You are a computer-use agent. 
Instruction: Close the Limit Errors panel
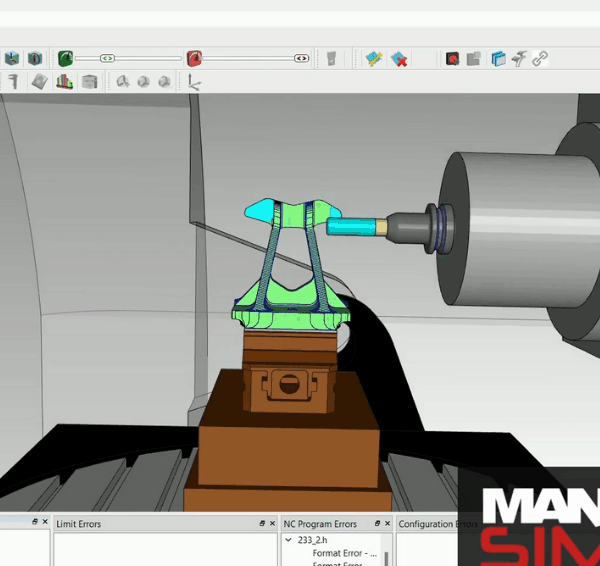click(271, 523)
